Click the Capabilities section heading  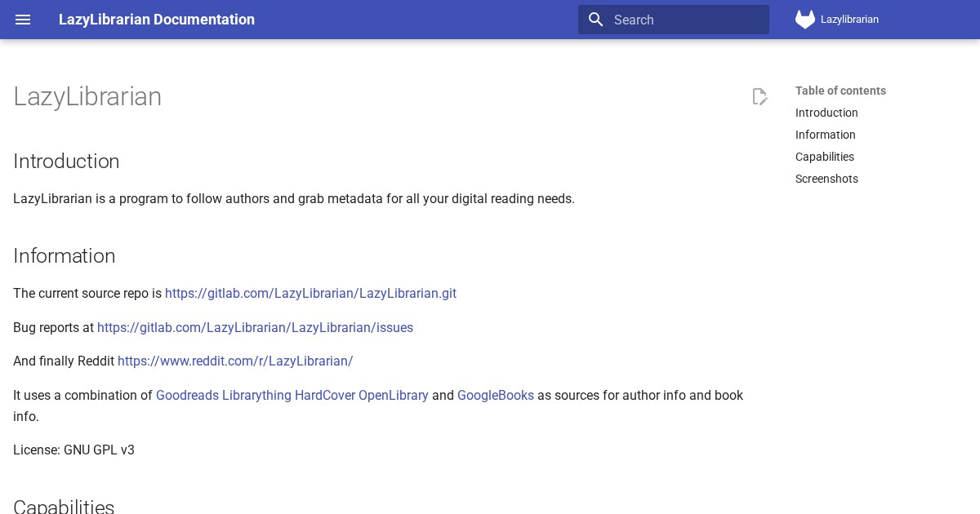(x=64, y=506)
